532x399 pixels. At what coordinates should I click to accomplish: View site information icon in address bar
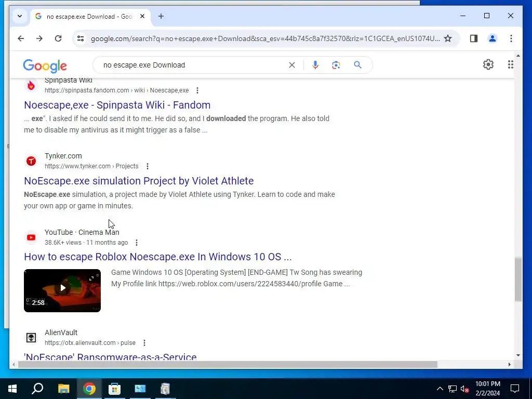click(81, 38)
